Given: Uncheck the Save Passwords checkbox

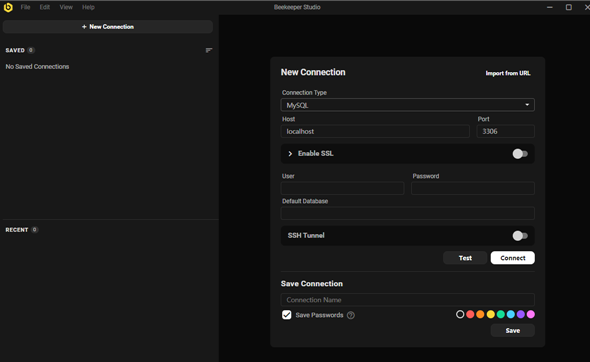Looking at the screenshot, I should (x=286, y=315).
